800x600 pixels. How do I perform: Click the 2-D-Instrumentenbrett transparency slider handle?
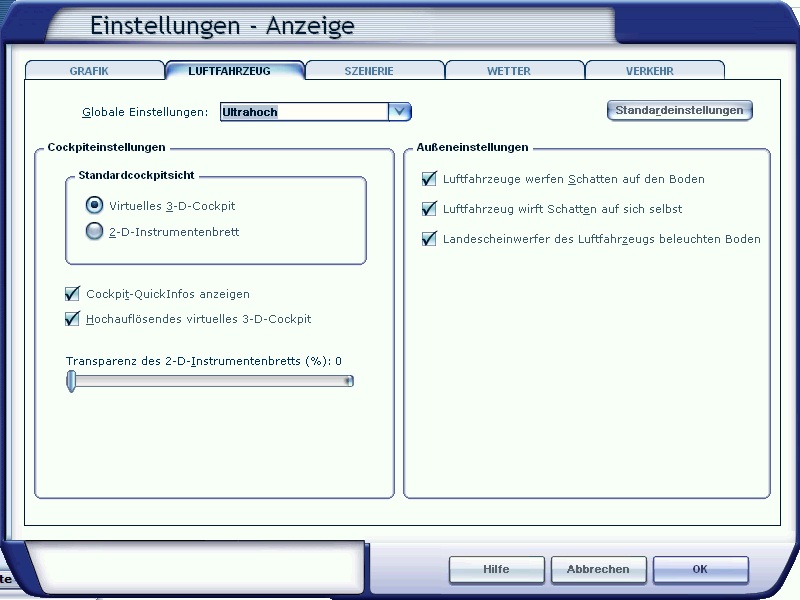pyautogui.click(x=69, y=381)
